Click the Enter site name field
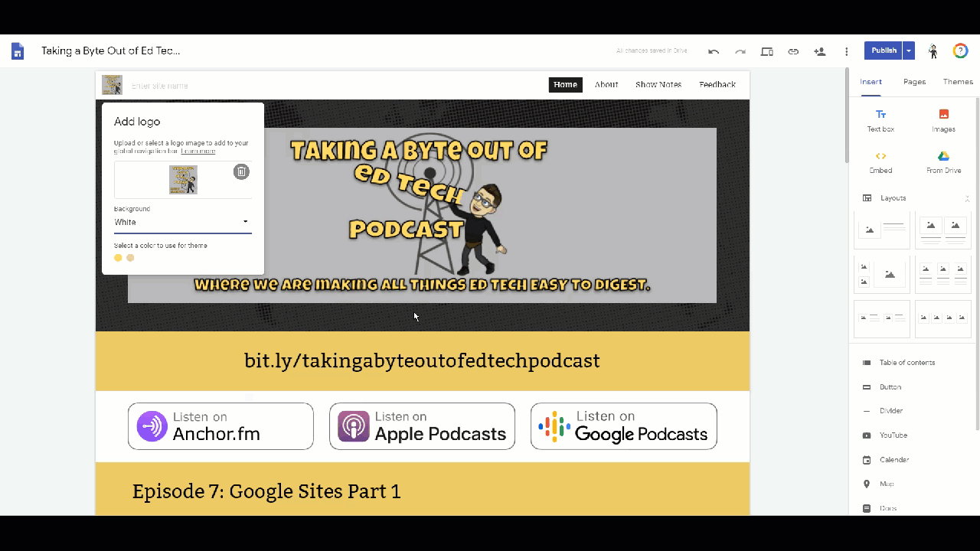 160,86
